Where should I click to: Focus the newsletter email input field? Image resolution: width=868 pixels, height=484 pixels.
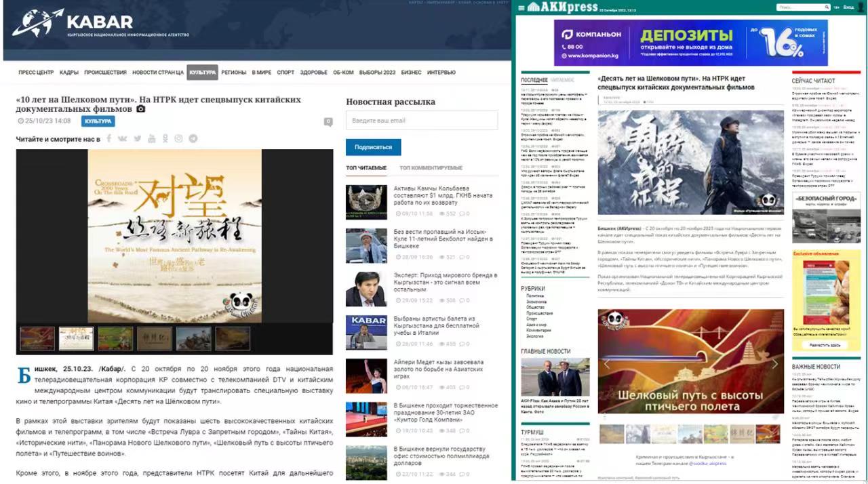(421, 121)
